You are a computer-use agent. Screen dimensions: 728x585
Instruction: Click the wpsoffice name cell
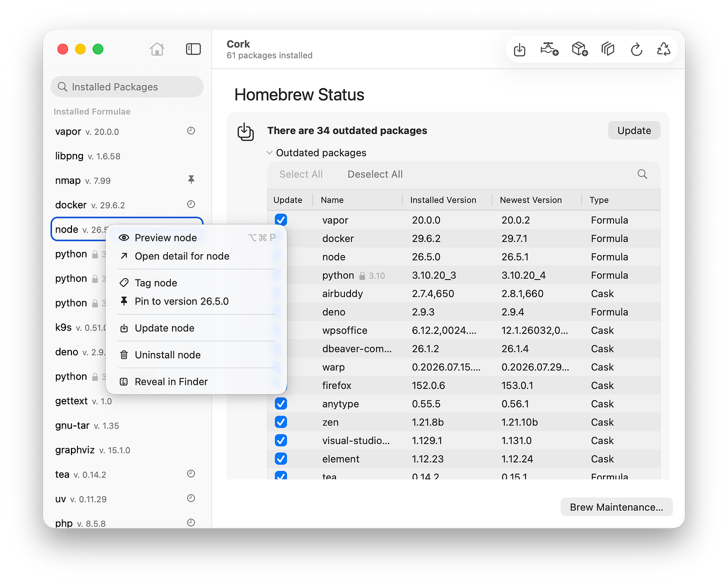pos(344,330)
